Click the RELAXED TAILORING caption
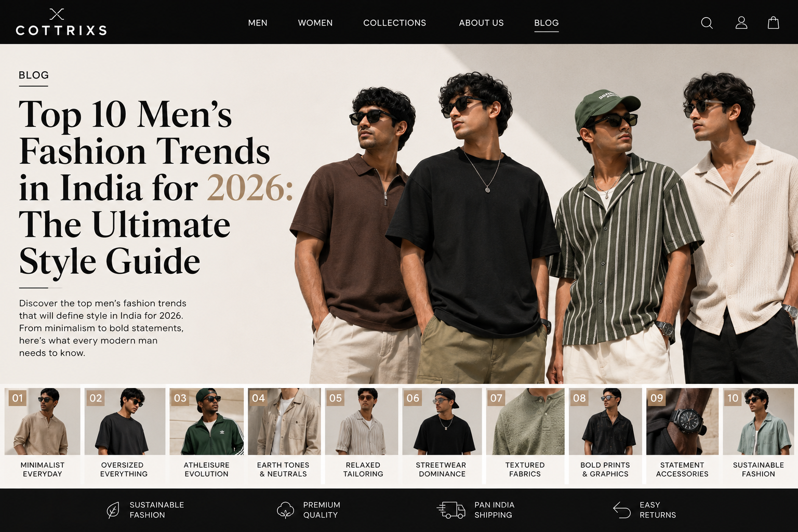This screenshot has width=798, height=532. pyautogui.click(x=363, y=470)
